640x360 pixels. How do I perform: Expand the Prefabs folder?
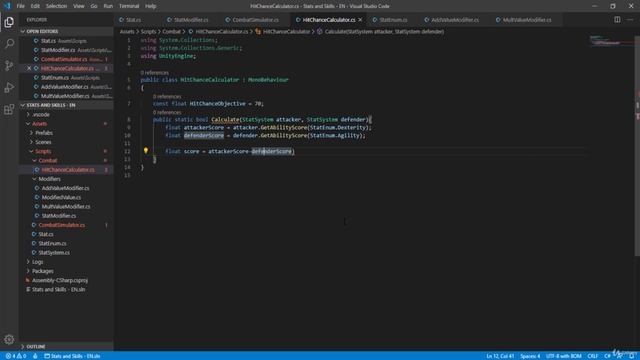66,133
